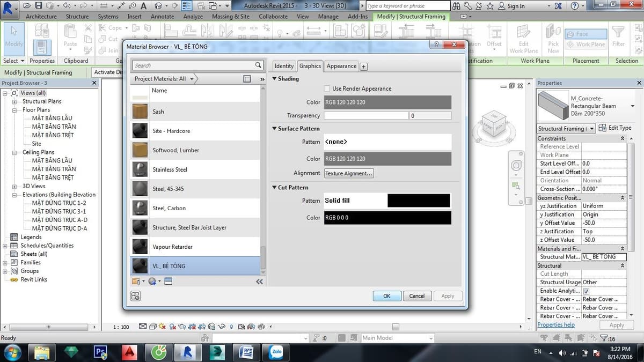The image size is (644, 362).
Task: Toggle Enable Analytical Model checkbox in Properties
Action: tap(586, 291)
